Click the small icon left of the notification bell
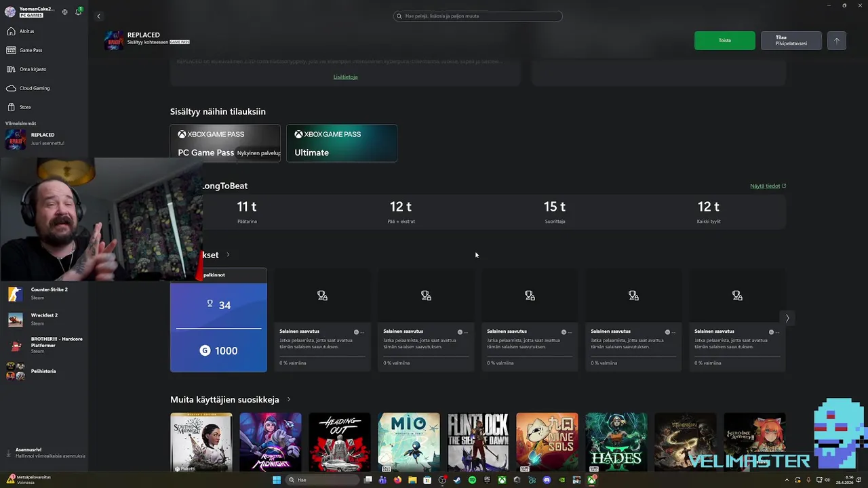This screenshot has width=868, height=488. click(x=65, y=12)
